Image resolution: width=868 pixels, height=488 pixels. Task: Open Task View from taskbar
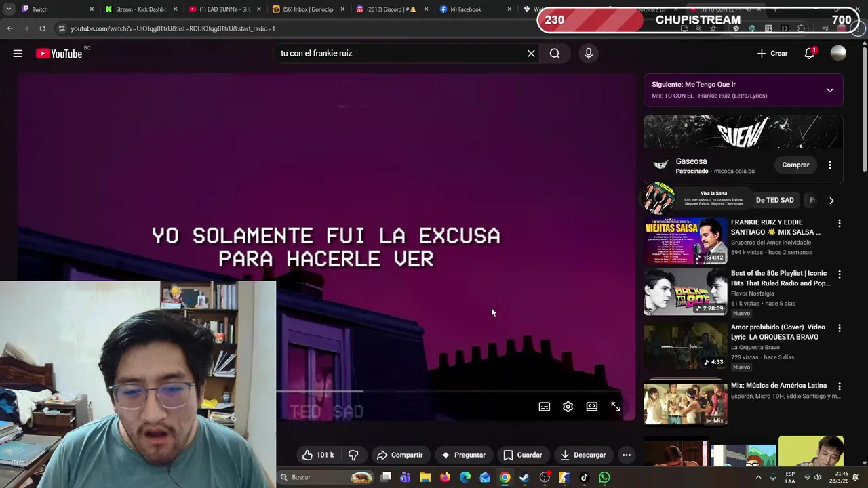(386, 477)
